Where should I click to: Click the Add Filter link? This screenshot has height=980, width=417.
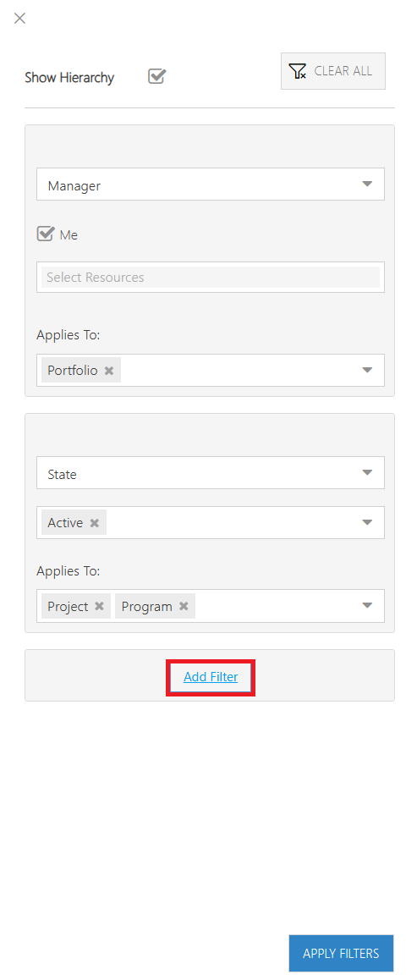pos(211,677)
